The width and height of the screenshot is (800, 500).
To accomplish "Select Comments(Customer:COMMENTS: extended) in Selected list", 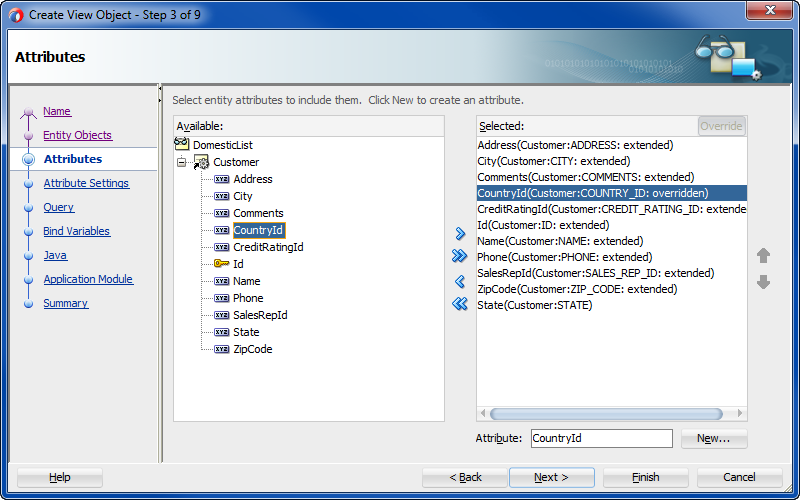I will [x=612, y=177].
